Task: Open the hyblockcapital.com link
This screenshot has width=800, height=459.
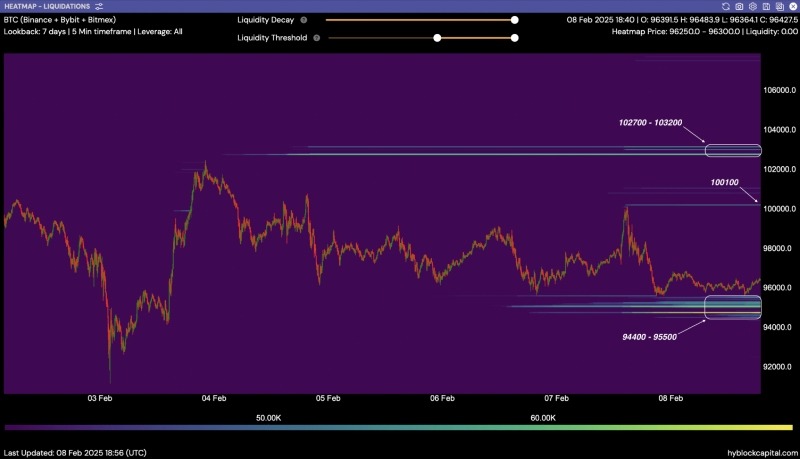Action: pos(762,453)
